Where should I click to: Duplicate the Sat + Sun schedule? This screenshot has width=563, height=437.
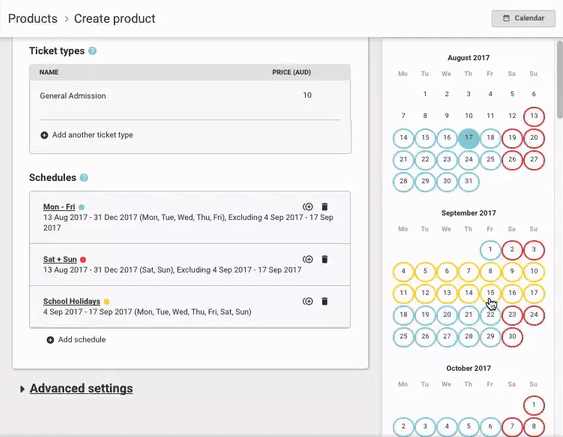pyautogui.click(x=308, y=259)
